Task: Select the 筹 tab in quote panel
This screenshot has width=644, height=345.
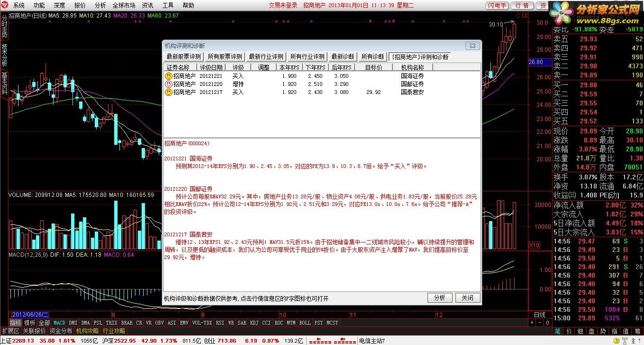Action: click(638, 331)
